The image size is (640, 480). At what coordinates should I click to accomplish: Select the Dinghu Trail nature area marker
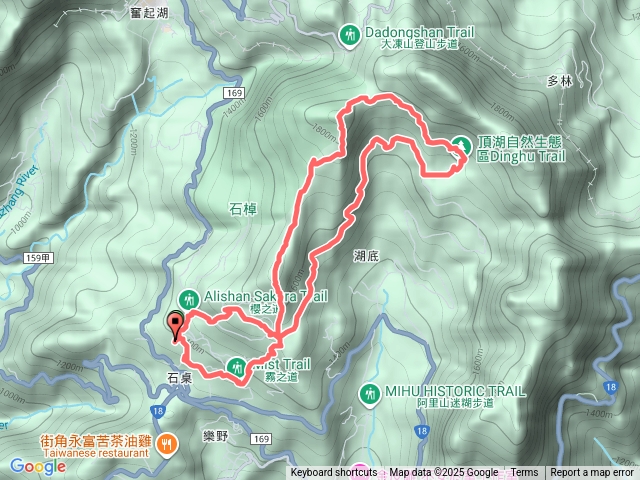pos(461,146)
